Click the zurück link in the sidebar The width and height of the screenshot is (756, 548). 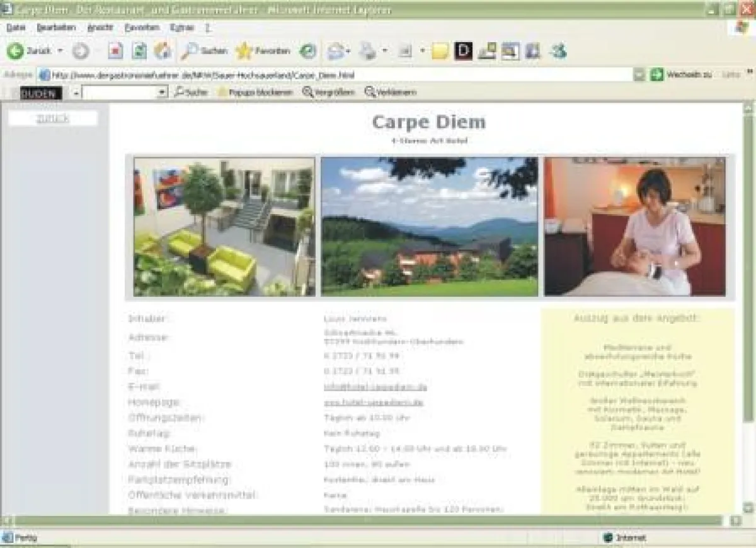pos(52,118)
